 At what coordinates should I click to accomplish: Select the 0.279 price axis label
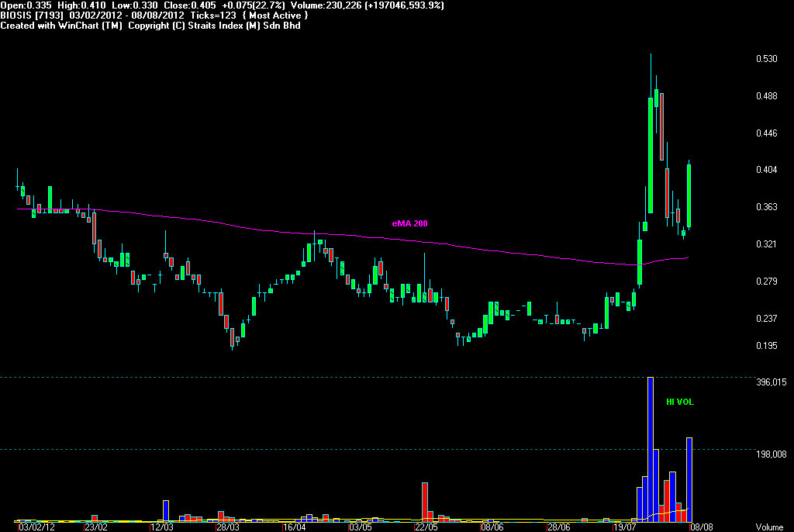(767, 282)
